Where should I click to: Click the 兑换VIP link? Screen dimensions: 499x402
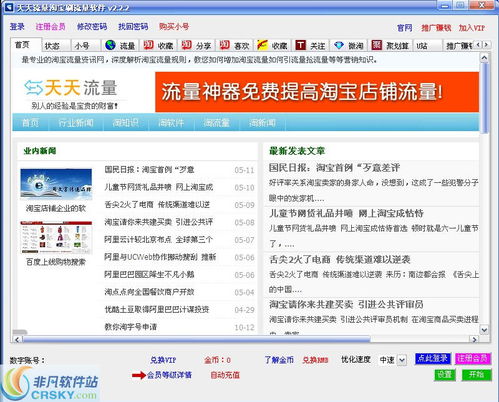click(163, 360)
